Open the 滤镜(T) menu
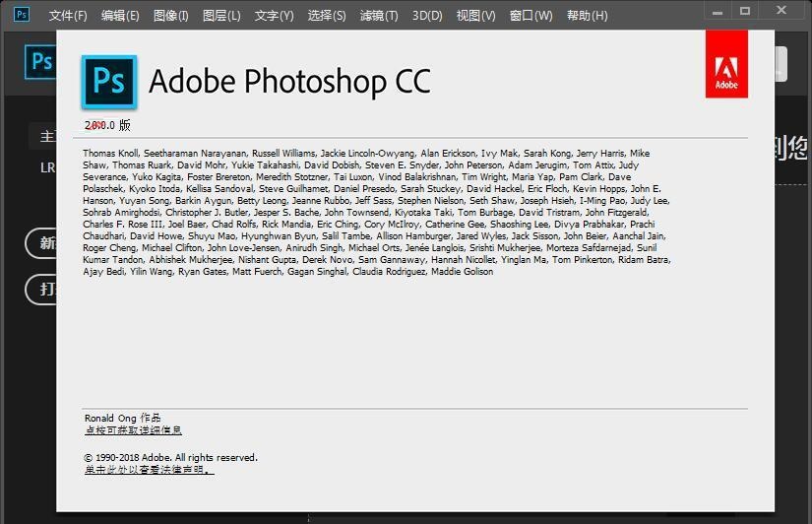812x524 pixels. pyautogui.click(x=379, y=16)
